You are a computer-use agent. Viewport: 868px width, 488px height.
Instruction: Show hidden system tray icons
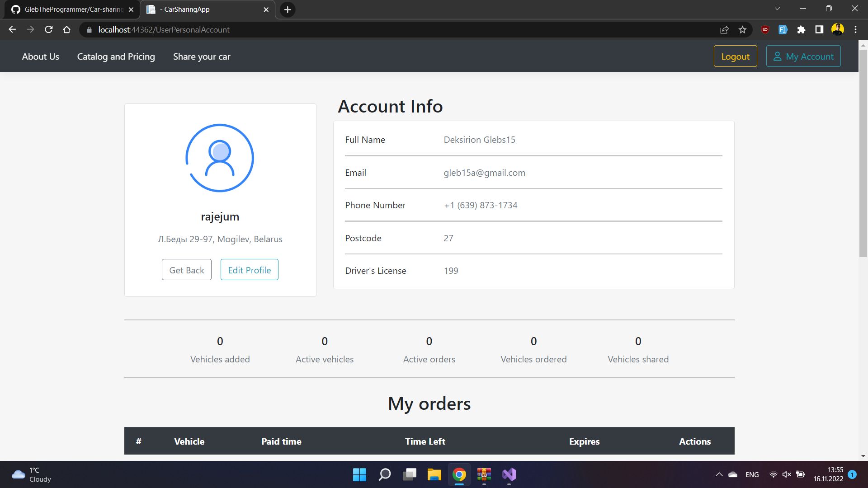tap(719, 474)
